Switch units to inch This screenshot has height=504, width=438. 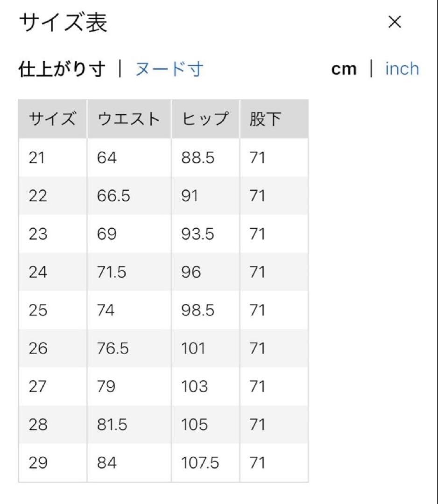(402, 69)
